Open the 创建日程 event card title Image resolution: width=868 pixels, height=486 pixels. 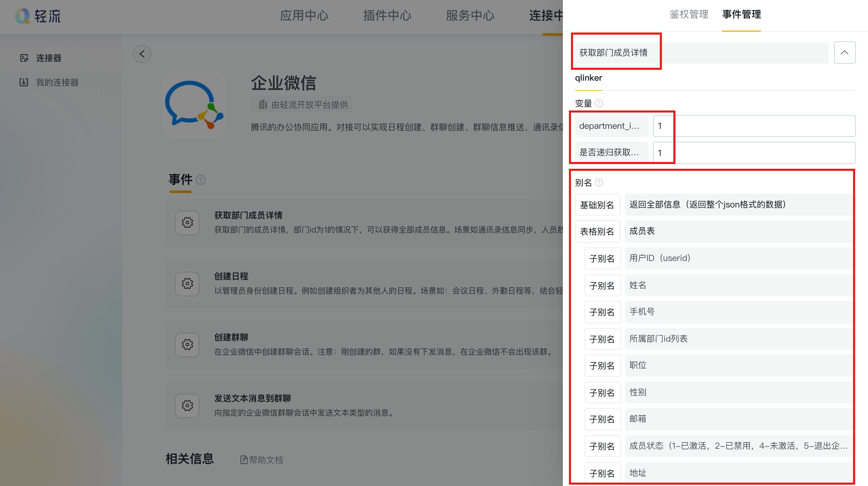(231, 276)
